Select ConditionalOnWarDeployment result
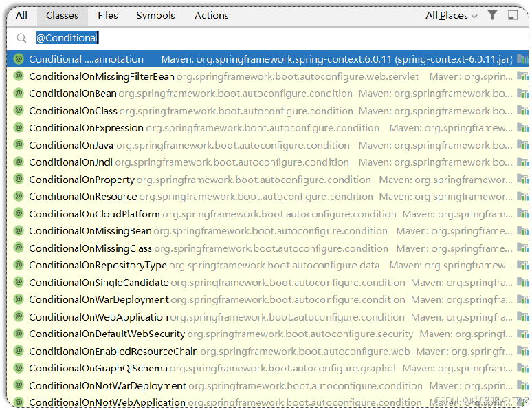This screenshot has width=532, height=410. [267, 300]
